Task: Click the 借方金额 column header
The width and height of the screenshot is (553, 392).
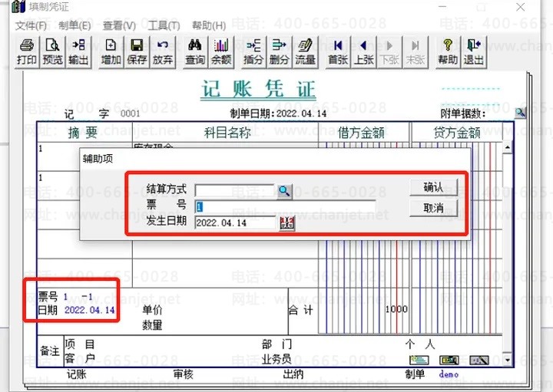Action: 362,133
